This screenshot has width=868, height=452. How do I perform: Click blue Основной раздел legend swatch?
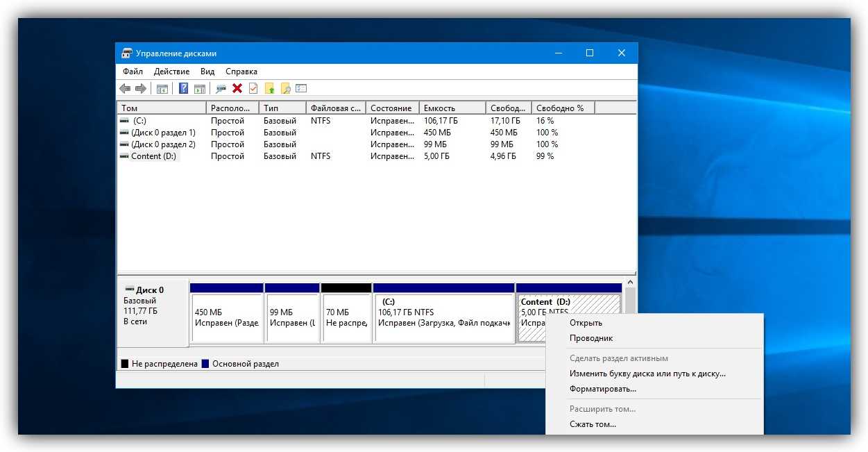(x=205, y=364)
